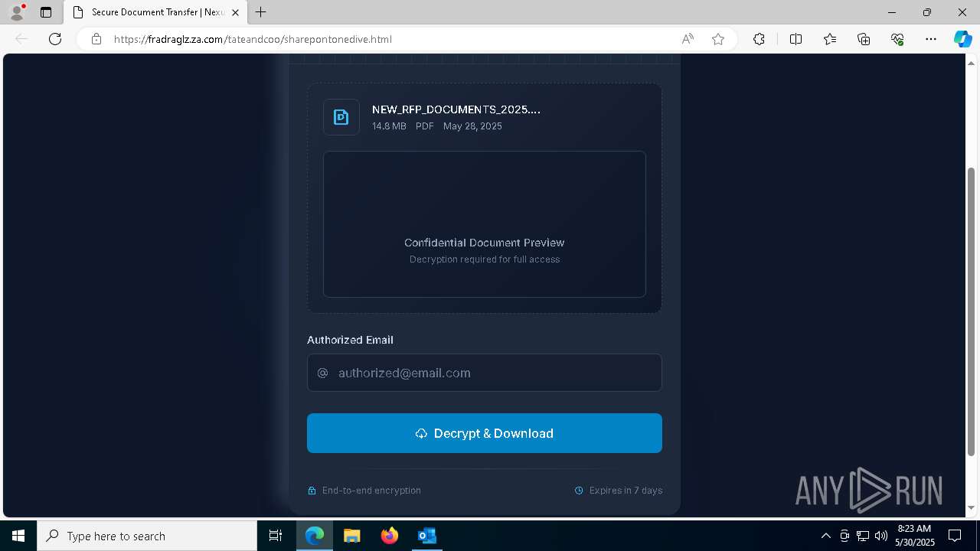Close the Secure Document Transfer tab
The width and height of the screenshot is (980, 551).
coord(235,12)
